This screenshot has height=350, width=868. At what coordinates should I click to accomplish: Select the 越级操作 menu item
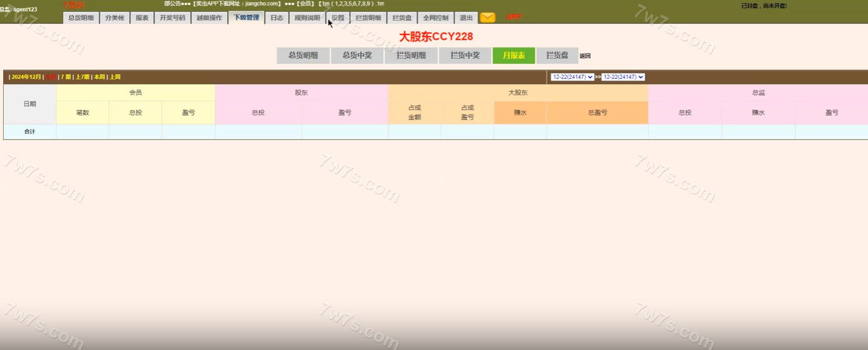(x=209, y=18)
